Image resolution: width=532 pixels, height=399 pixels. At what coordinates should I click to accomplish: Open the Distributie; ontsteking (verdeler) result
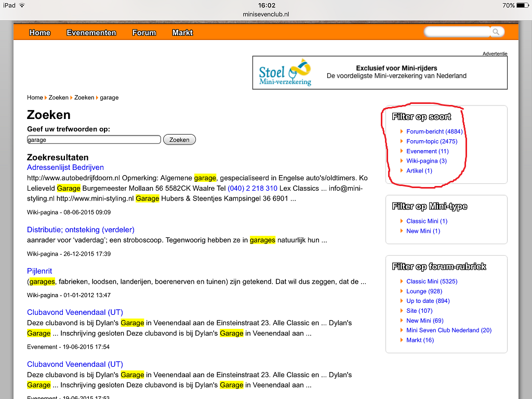click(x=81, y=230)
